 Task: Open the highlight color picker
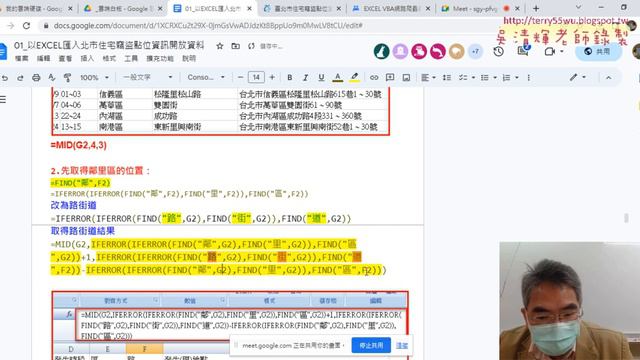354,77
